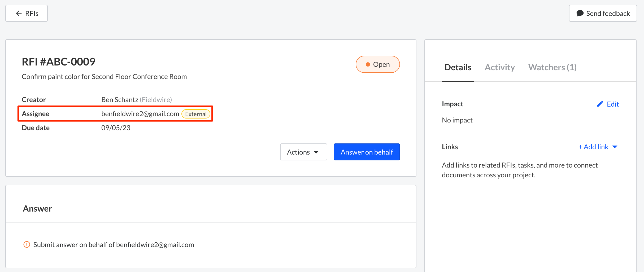Viewport: 644px width, 272px height.
Task: Switch to the Details tab
Action: tap(458, 67)
